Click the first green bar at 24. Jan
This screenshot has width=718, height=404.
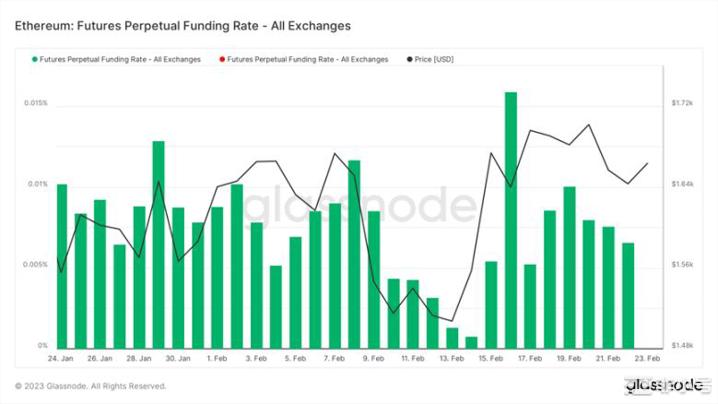coord(62,265)
